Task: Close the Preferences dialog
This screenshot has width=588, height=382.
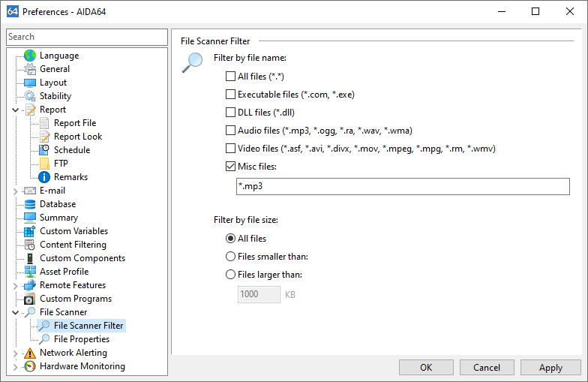Action: pos(570,12)
